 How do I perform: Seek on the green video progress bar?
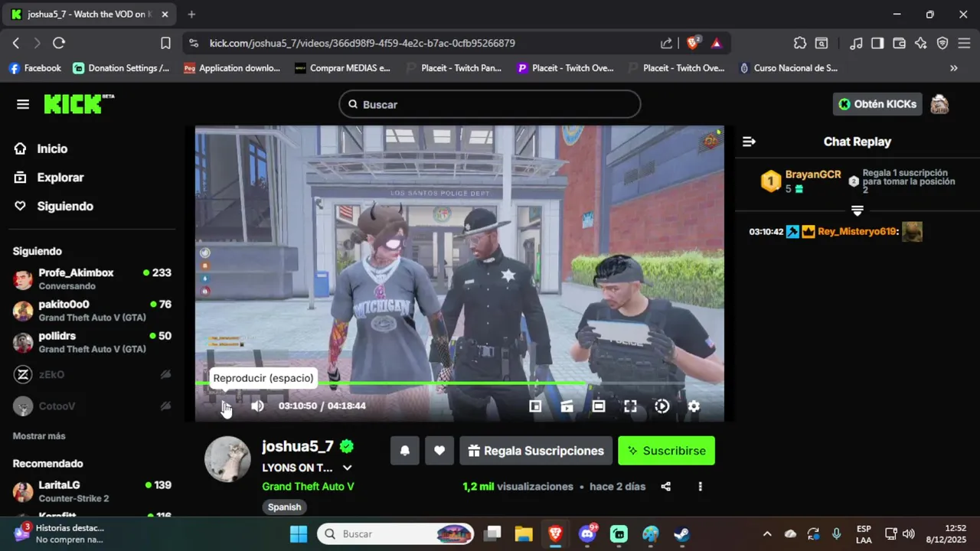click(459, 383)
